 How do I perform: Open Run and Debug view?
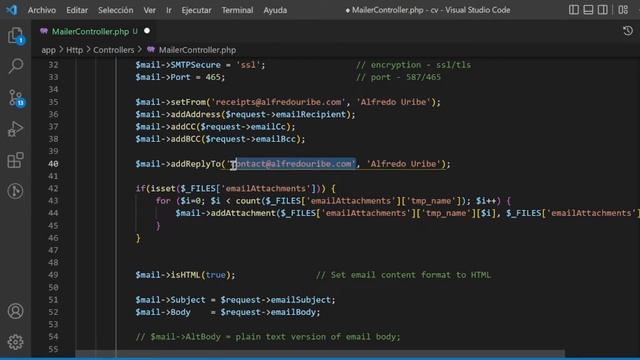pos(16,129)
